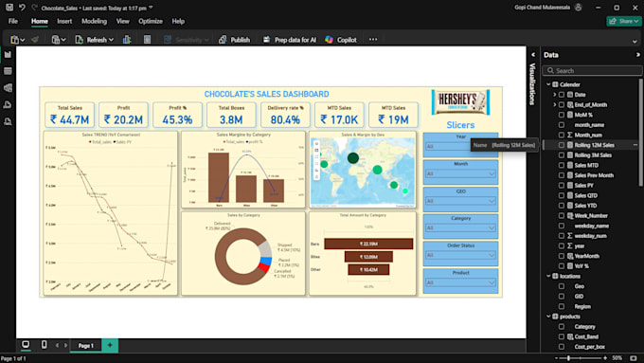644x363 pixels.
Task: Check the Geo field checkbox
Action: tap(562, 286)
